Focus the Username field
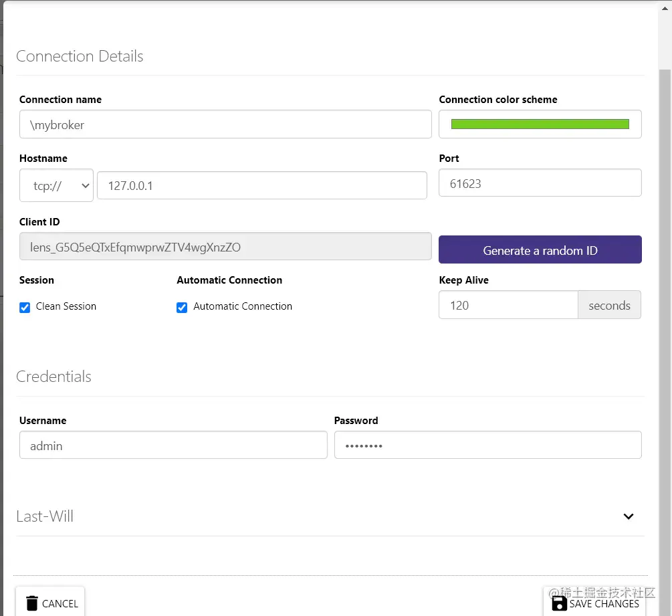672x616 pixels. (x=173, y=445)
